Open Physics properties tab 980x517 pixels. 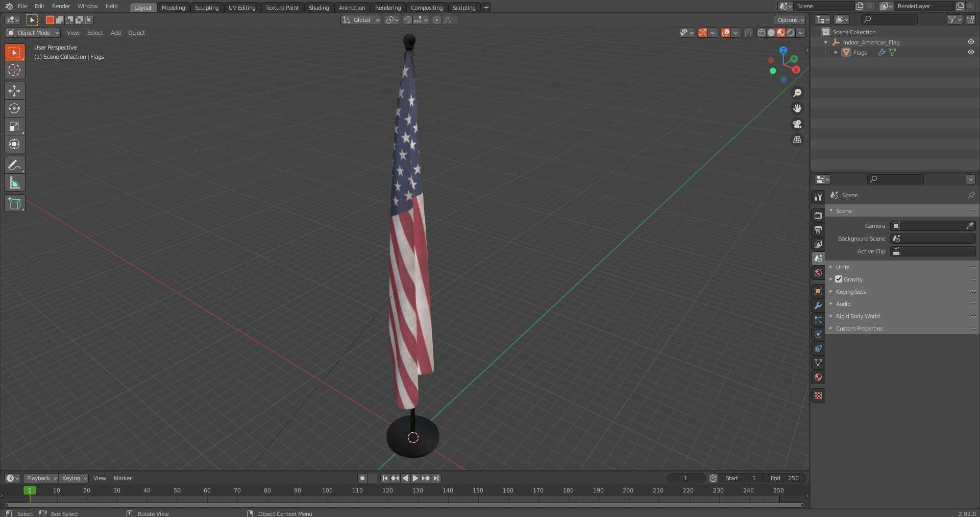[818, 334]
